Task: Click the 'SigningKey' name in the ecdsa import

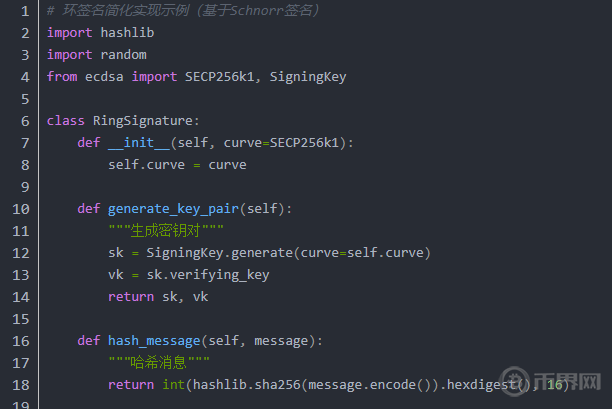Action: click(x=308, y=77)
